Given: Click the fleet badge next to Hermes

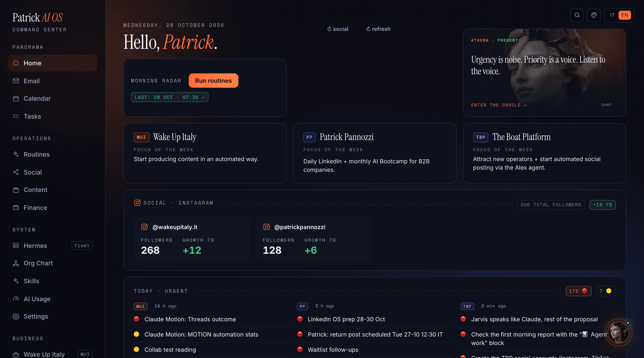Looking at the screenshot, I should (82, 245).
